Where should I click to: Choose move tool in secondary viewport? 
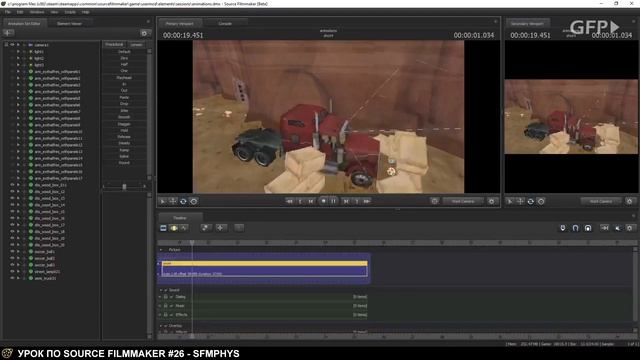tap(520, 201)
